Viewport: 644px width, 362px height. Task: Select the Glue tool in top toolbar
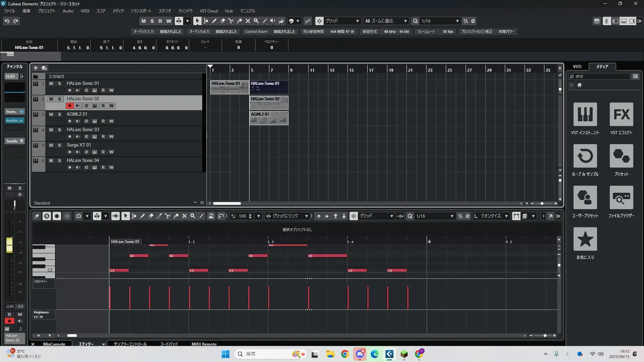click(239, 21)
